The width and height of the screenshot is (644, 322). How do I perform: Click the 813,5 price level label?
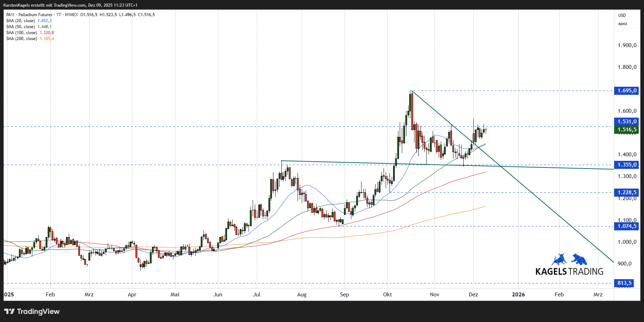pos(624,283)
